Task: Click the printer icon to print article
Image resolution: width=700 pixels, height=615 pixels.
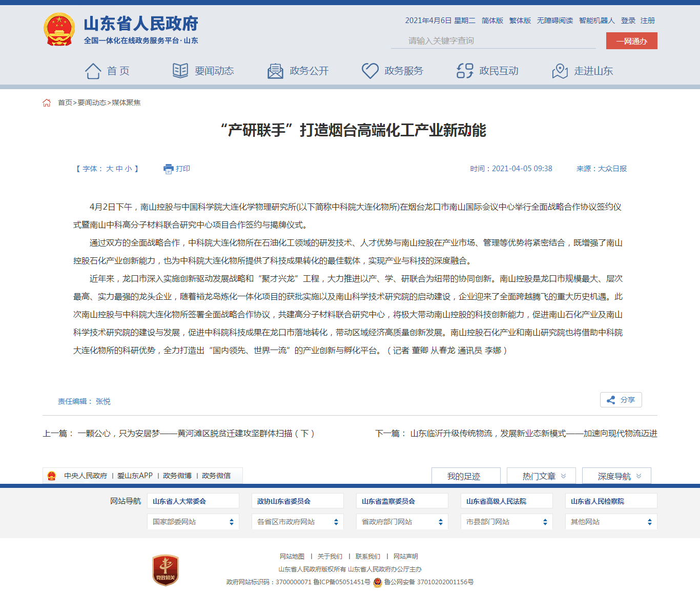Action: coord(168,169)
